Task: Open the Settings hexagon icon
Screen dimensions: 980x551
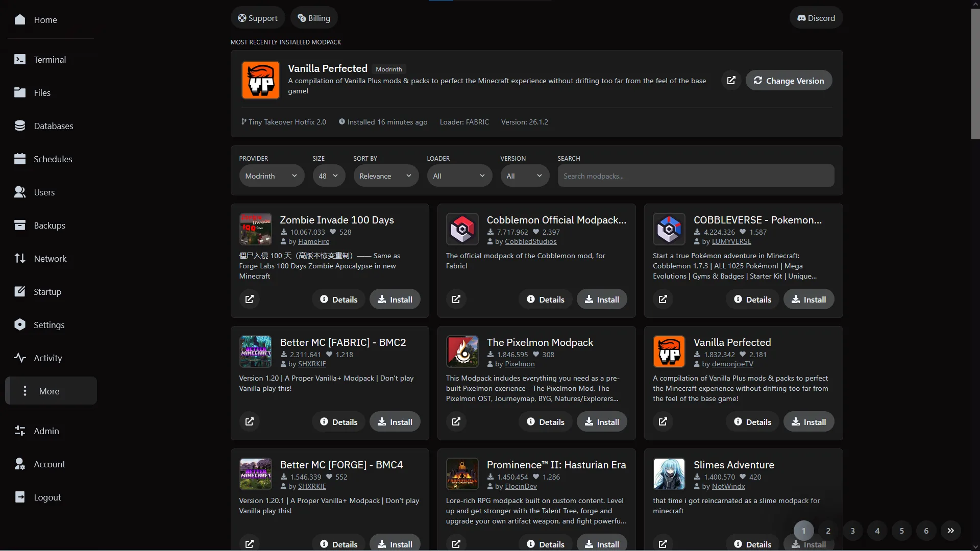Action: 20,324
